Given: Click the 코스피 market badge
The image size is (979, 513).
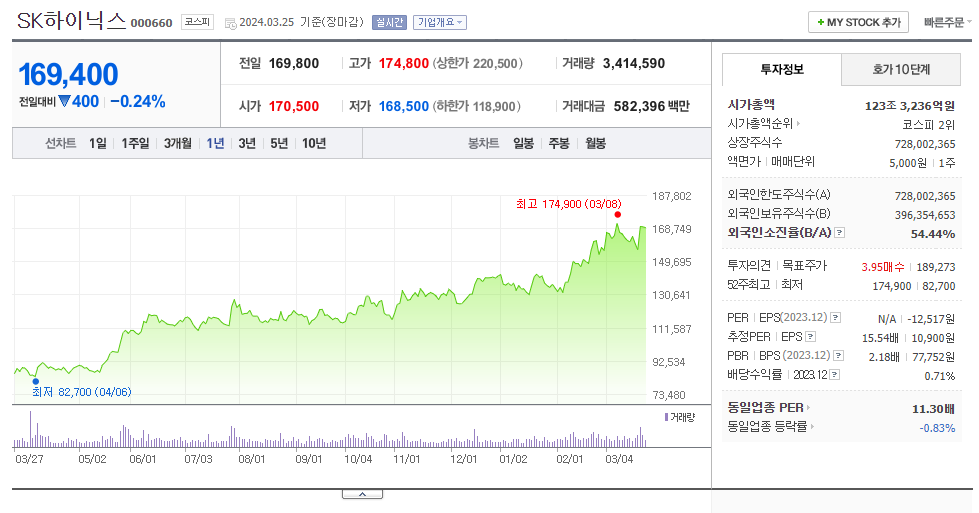Looking at the screenshot, I should coord(197,22).
